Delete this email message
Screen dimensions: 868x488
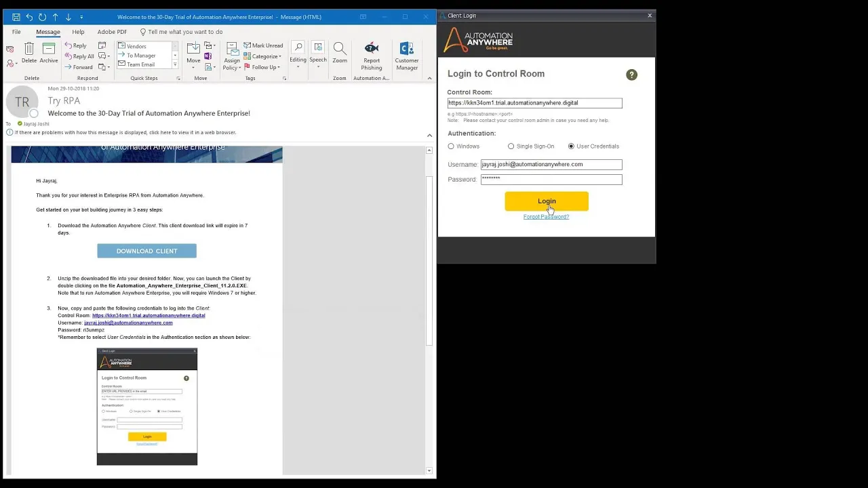pos(29,53)
